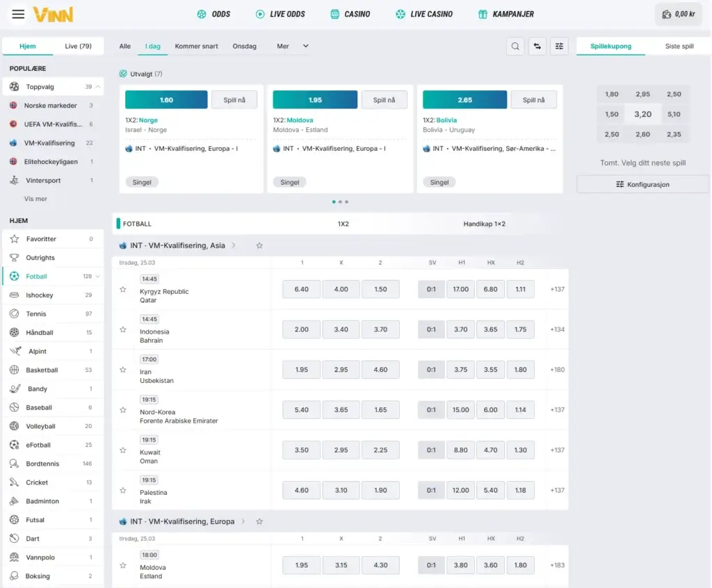Viewport: 712px width, 588px height.
Task: Click Vis mer in sidebar
Action: click(x=35, y=199)
